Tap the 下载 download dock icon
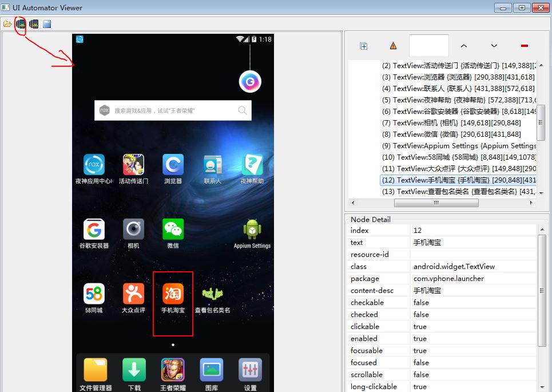Image resolution: width=552 pixels, height=392 pixels. coord(134,370)
